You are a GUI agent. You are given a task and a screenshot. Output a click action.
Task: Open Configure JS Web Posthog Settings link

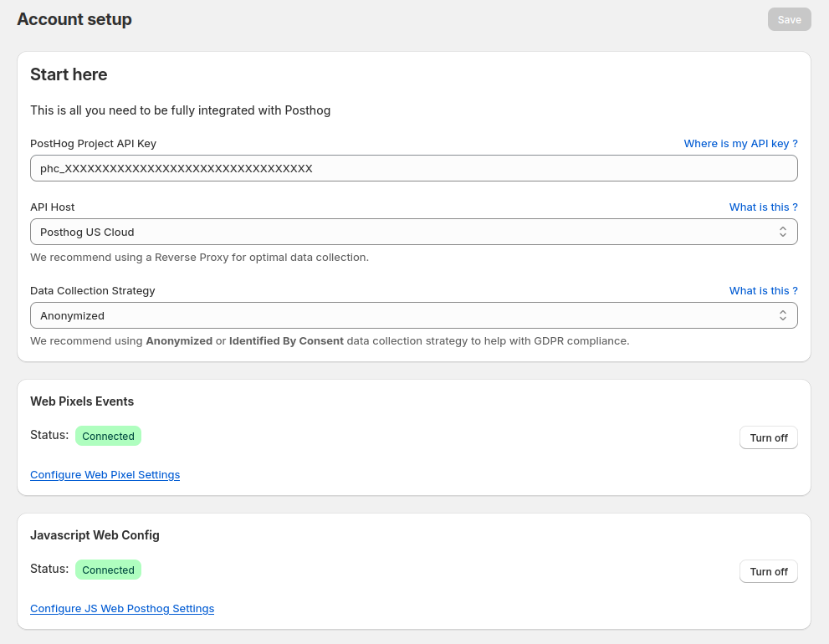[x=122, y=609]
